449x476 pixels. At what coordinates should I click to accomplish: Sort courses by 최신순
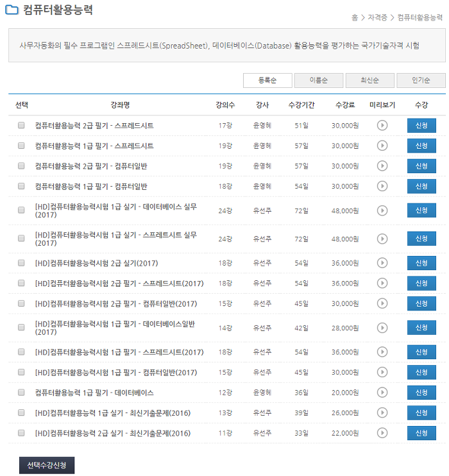[369, 80]
